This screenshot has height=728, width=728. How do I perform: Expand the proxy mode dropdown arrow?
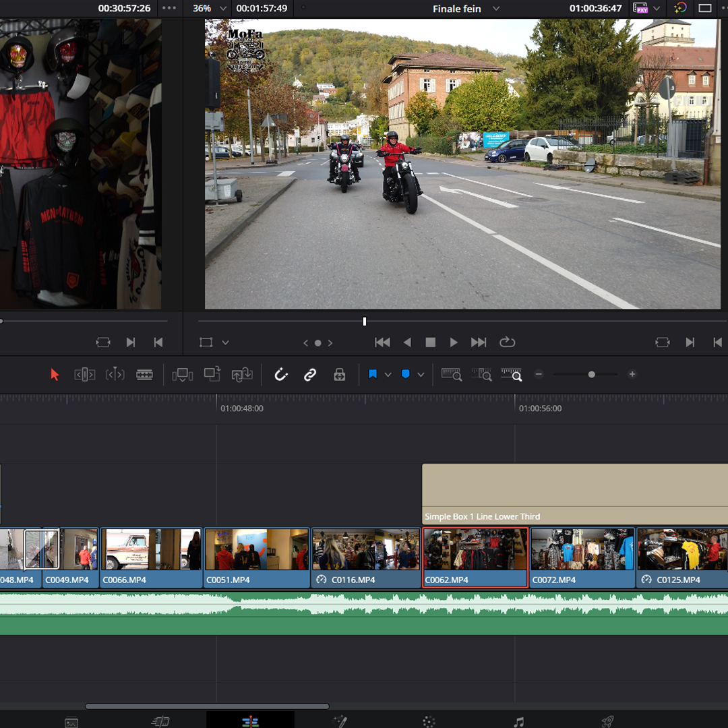point(657,8)
